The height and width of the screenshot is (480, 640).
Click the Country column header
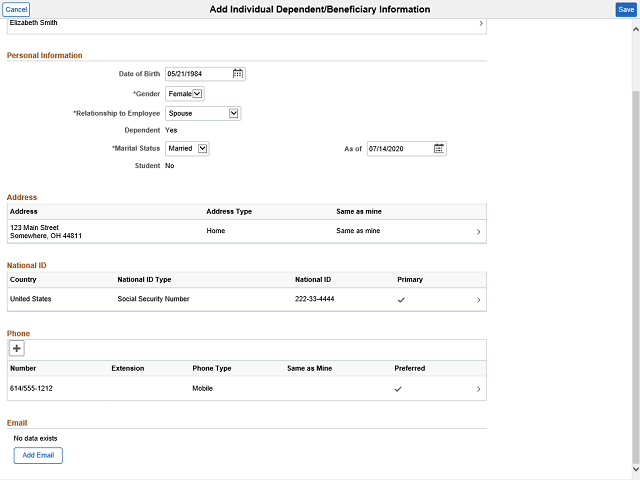pyautogui.click(x=23, y=280)
